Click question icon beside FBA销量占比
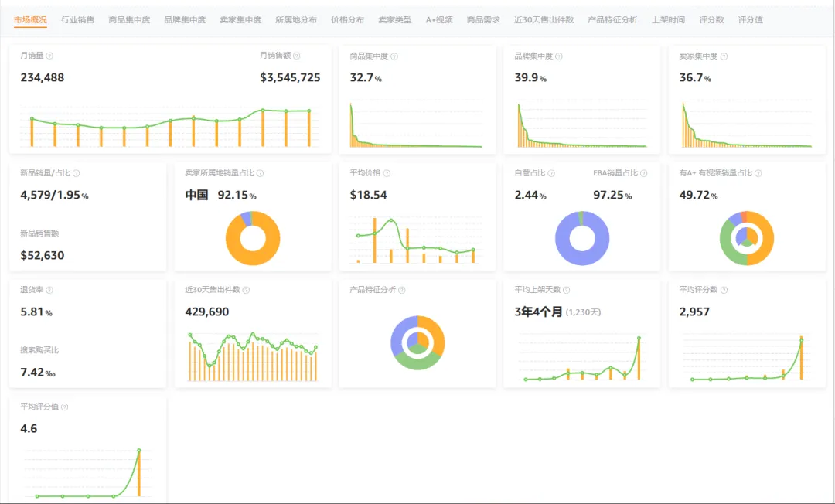The width and height of the screenshot is (835, 504). click(x=644, y=173)
